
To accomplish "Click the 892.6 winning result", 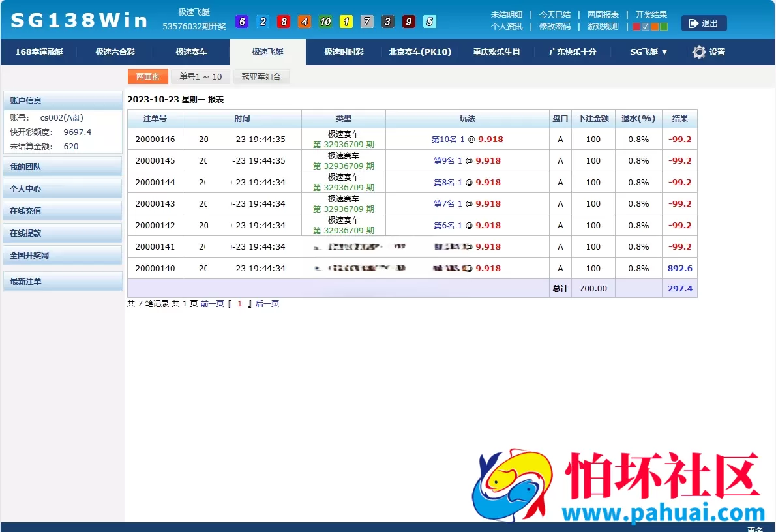I will point(679,268).
